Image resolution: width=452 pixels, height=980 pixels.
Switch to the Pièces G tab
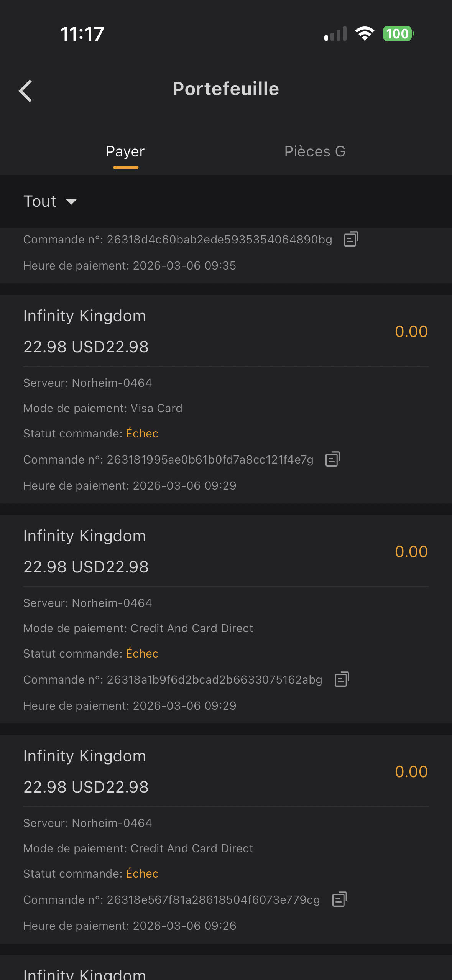coord(315,151)
